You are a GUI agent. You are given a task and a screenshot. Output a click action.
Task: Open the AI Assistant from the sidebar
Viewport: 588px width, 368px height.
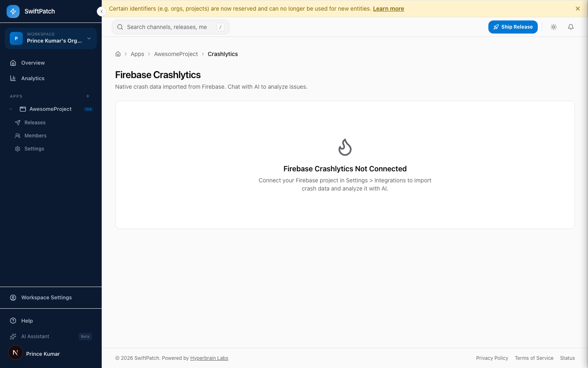coord(35,336)
